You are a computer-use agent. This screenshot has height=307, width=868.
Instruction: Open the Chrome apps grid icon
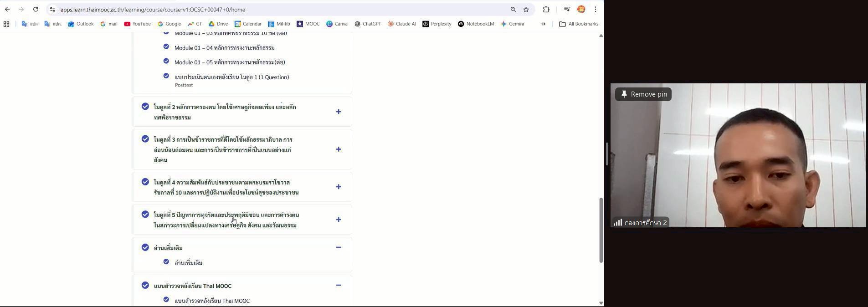6,24
